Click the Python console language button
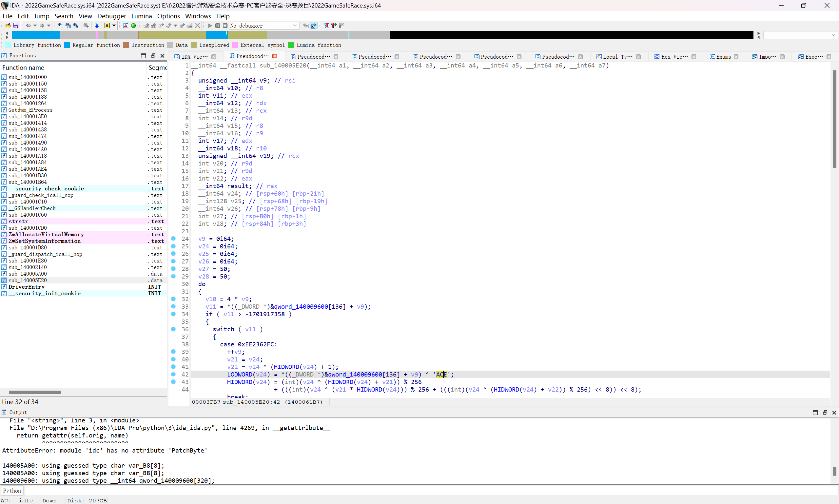This screenshot has height=504, width=839. click(x=12, y=491)
